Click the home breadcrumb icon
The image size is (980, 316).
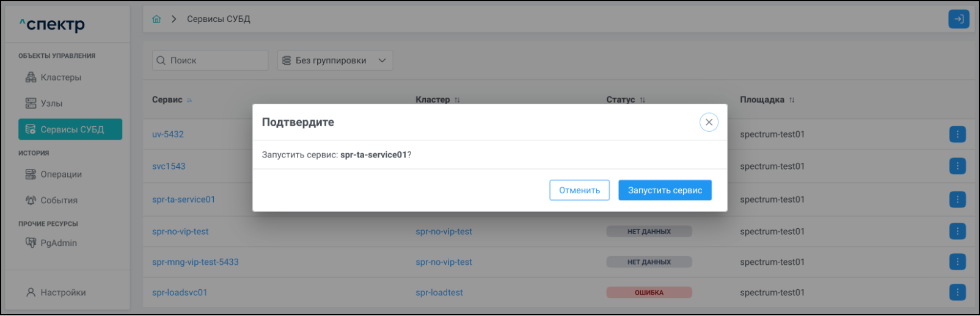point(156,19)
